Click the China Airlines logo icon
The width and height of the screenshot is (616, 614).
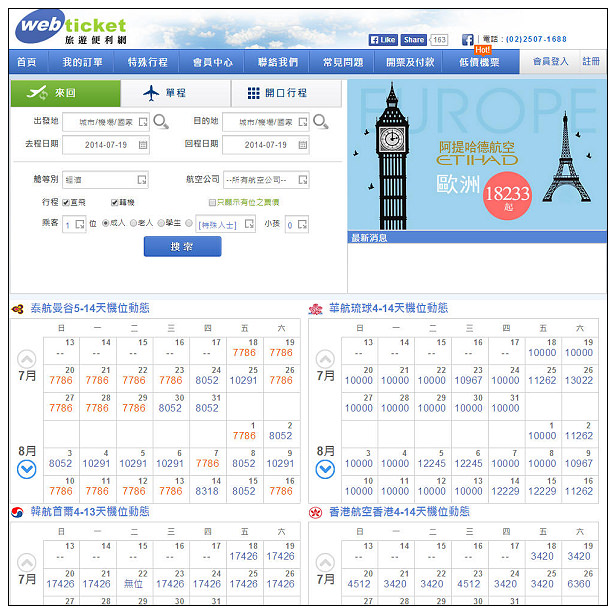click(x=315, y=309)
